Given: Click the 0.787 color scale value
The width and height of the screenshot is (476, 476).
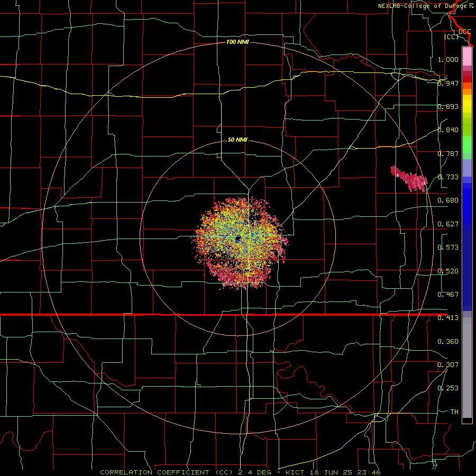Looking at the screenshot, I should [x=448, y=153].
